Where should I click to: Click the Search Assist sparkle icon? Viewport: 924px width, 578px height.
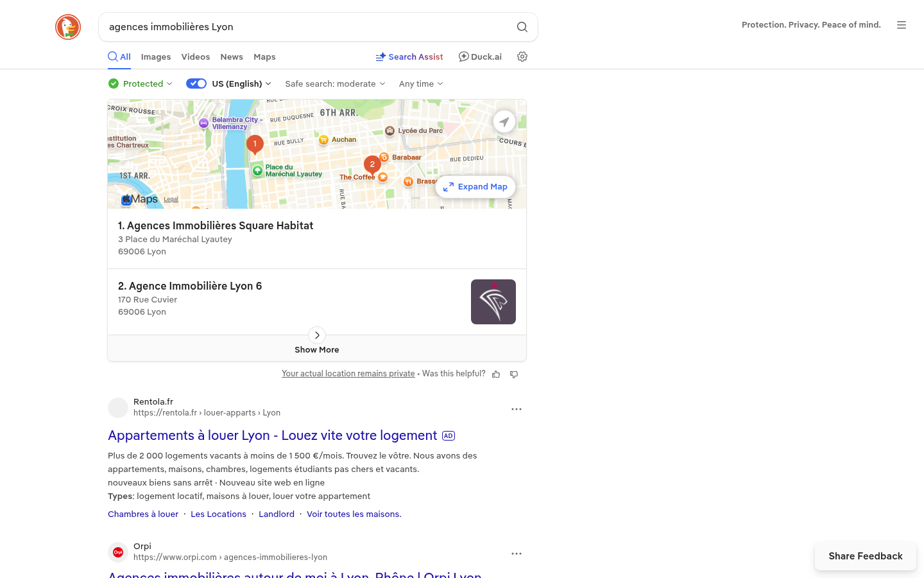pos(381,57)
